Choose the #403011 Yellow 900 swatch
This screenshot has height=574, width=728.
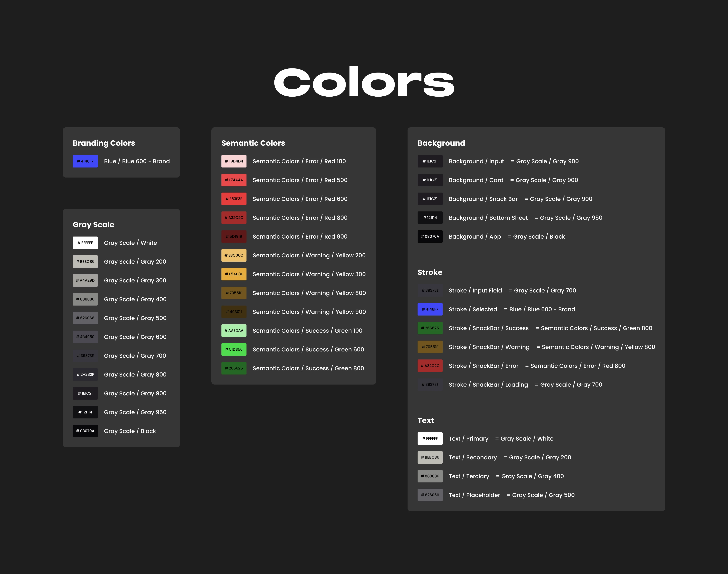234,312
